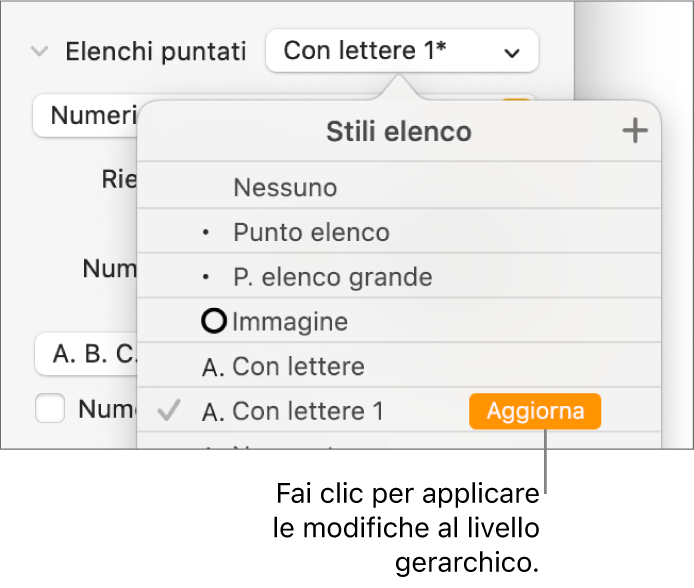This screenshot has width=694, height=588.
Task: Select the A. Con lettere style
Action: [x=399, y=366]
